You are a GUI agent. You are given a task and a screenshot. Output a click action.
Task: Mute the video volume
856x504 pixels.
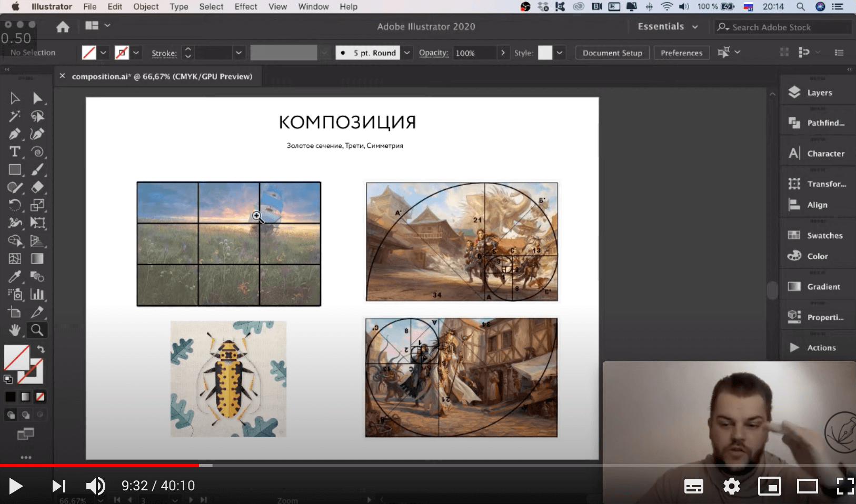[x=95, y=486]
